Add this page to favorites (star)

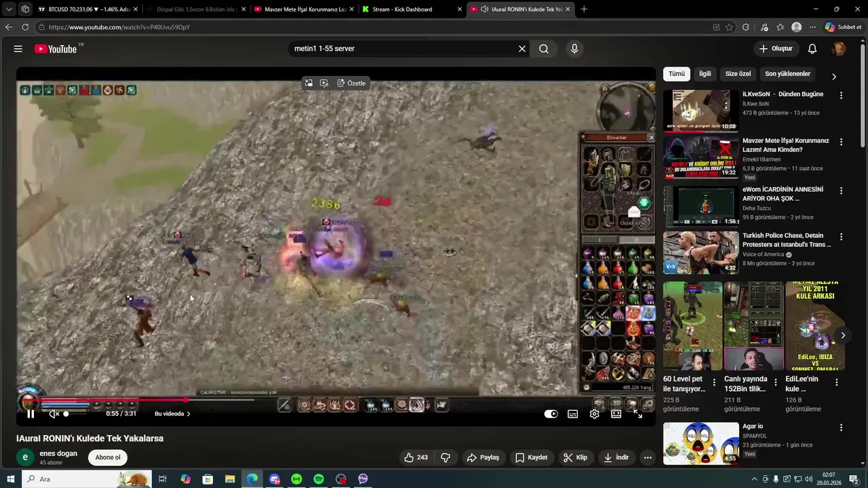(x=730, y=27)
